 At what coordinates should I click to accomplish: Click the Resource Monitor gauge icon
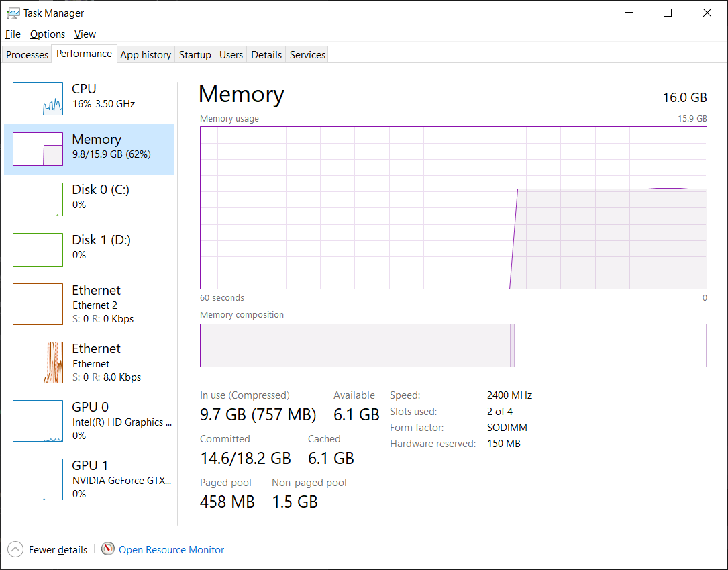(108, 549)
